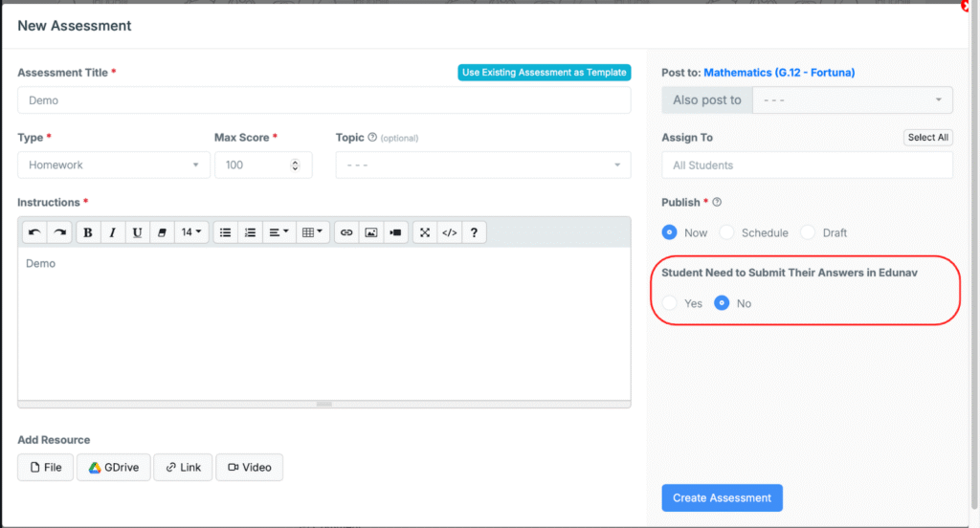Open the Also post to dropdown
The width and height of the screenshot is (980, 528).
click(853, 99)
